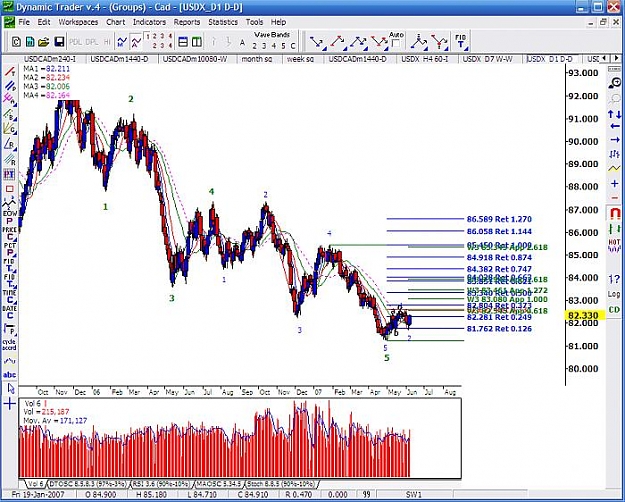Select the R angle tool in left sidebar
The width and height of the screenshot is (625, 502).
(x=10, y=143)
